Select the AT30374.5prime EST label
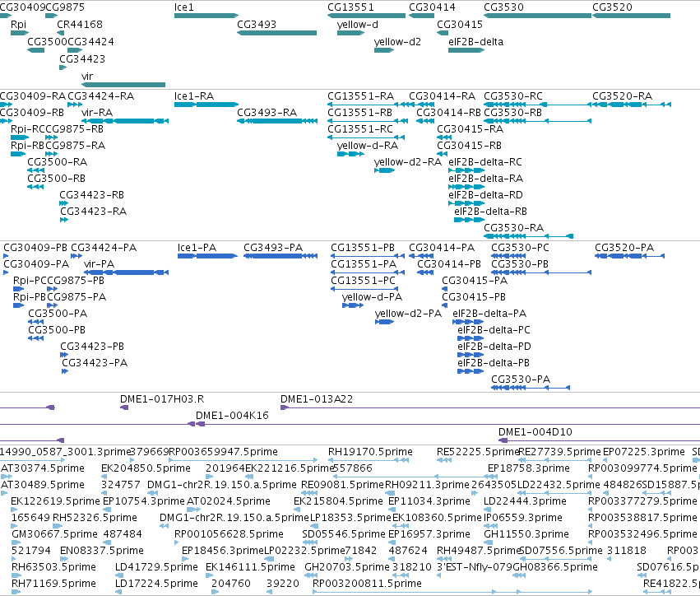This screenshot has height=596, width=700. pyautogui.click(x=43, y=468)
